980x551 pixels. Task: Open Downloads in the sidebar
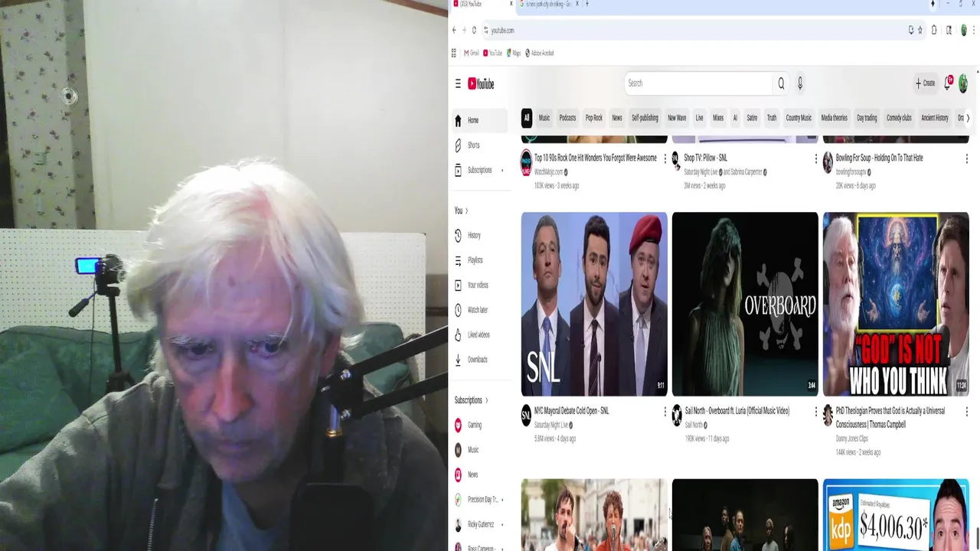click(x=479, y=360)
